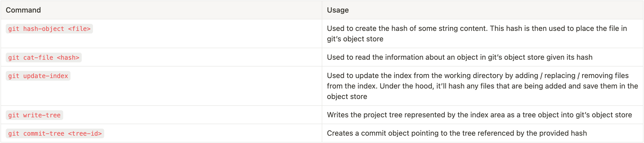Click the Usage column header

tap(338, 10)
